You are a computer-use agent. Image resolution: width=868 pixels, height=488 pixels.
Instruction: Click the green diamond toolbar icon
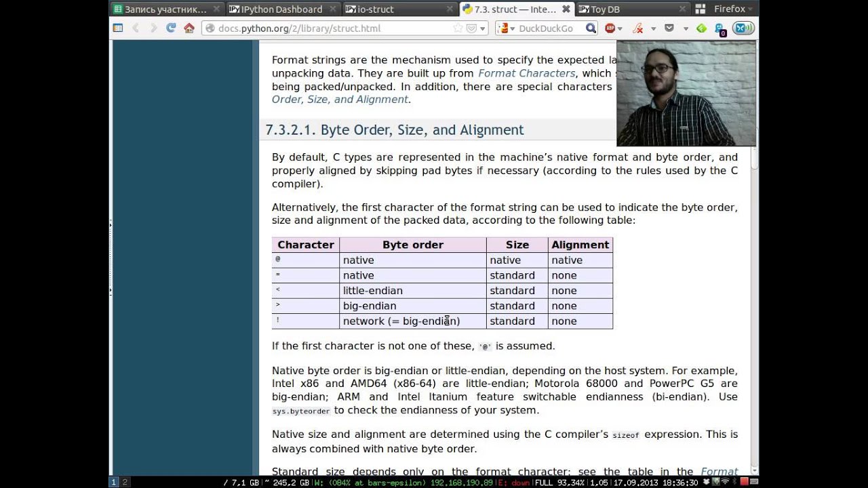point(702,28)
